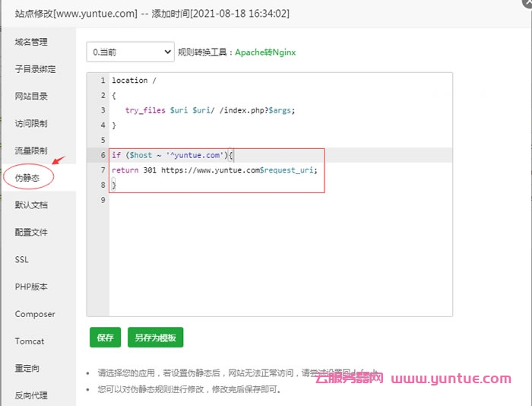Open PHP版本 settings

[31, 287]
